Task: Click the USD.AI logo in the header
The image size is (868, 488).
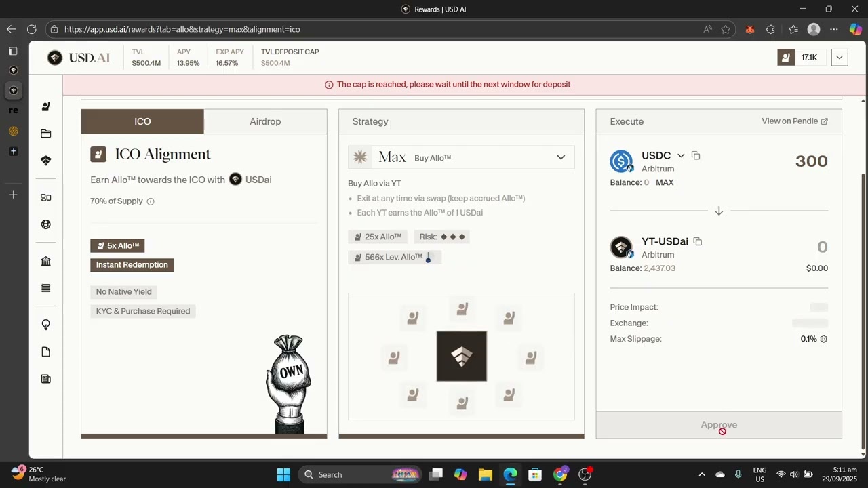Action: (79, 58)
